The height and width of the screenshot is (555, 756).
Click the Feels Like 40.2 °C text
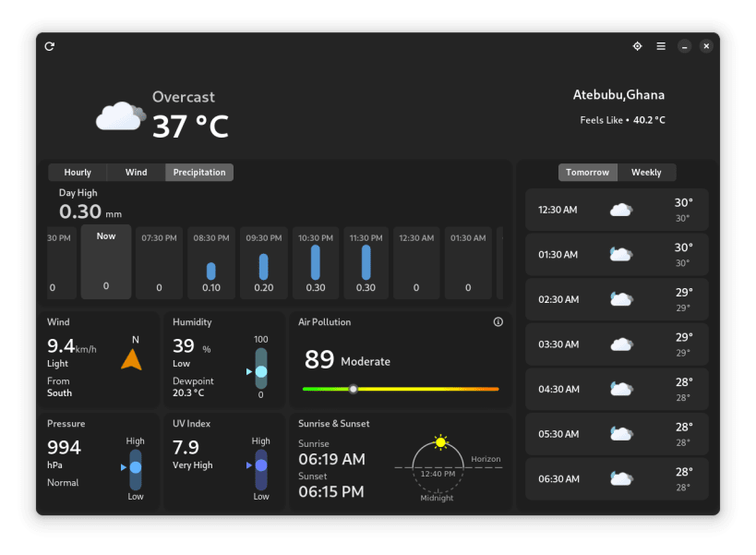[x=622, y=120]
